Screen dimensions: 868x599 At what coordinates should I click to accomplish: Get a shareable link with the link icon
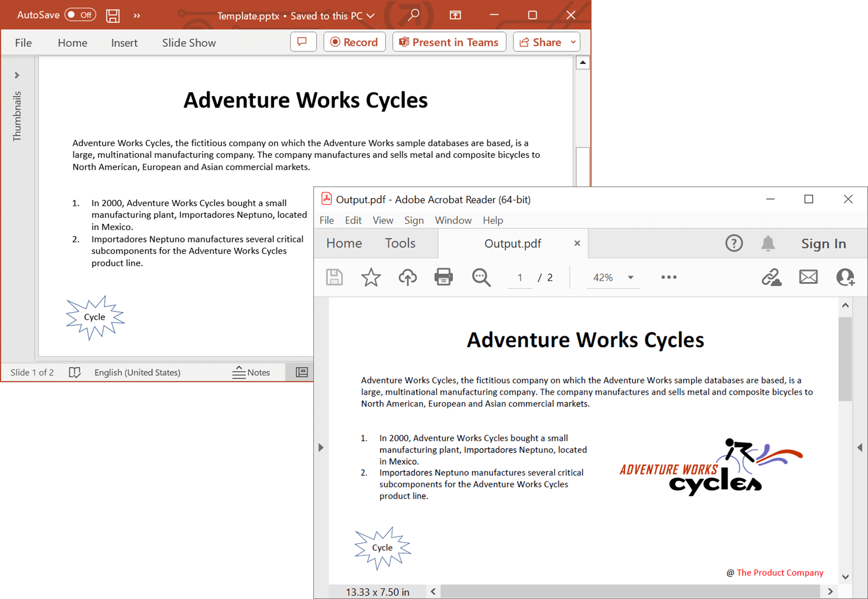pos(772,277)
